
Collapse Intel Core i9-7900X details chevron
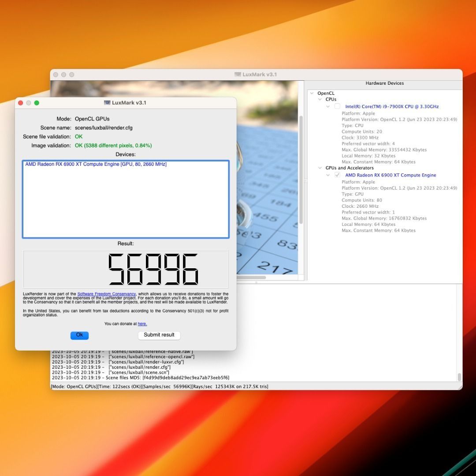coord(328,106)
